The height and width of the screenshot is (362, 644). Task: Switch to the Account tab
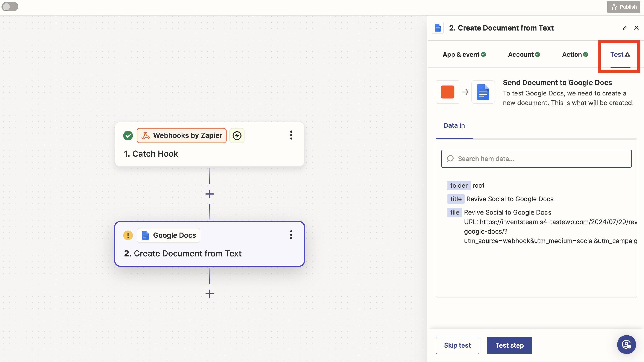coord(524,55)
